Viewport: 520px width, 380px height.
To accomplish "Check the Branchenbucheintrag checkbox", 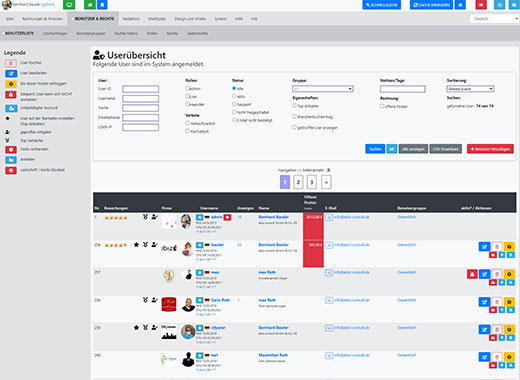I will [x=294, y=116].
